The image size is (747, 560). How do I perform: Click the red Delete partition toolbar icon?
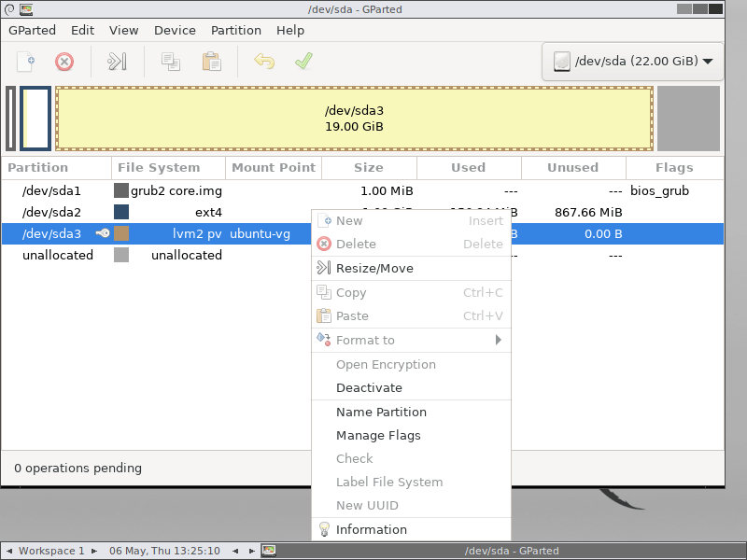pos(63,61)
